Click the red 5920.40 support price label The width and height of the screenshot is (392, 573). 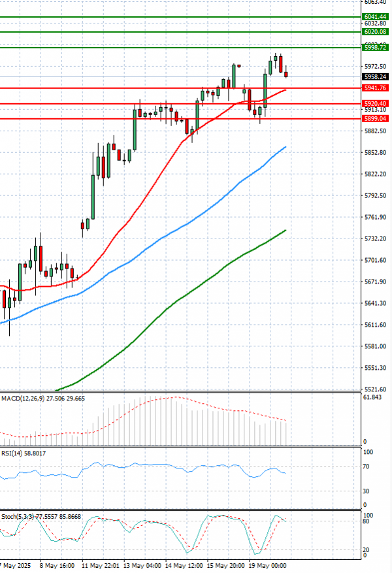tap(375, 104)
